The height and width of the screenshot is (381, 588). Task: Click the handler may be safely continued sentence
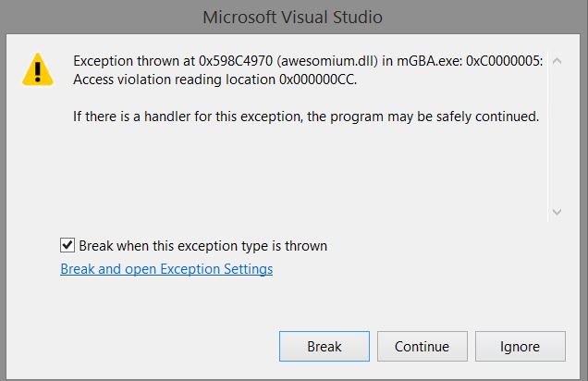tap(306, 117)
